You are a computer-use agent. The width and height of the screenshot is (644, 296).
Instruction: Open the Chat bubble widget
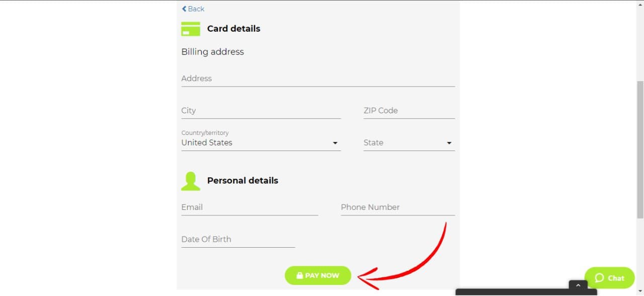[x=609, y=278]
